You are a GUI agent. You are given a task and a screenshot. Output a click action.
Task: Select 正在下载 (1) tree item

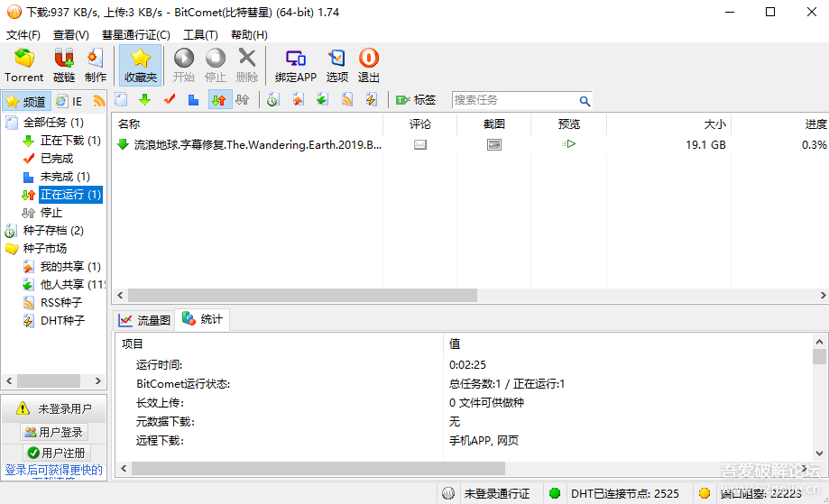click(70, 141)
